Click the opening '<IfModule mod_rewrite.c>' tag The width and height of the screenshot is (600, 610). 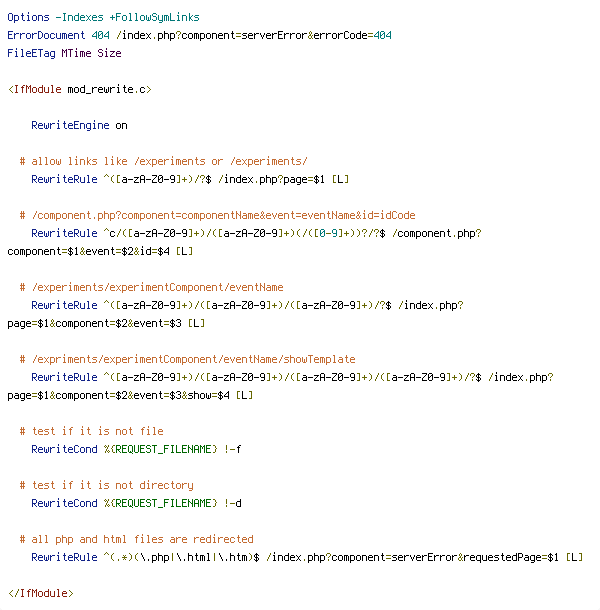[x=79, y=89]
